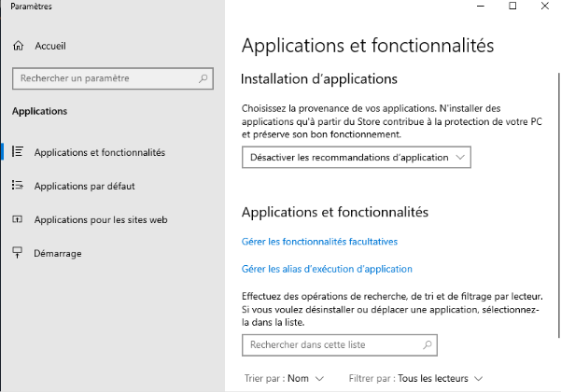Viewport: 561px width, 392px height.
Task: Go to Applications pour les sites web
Action: coord(100,219)
